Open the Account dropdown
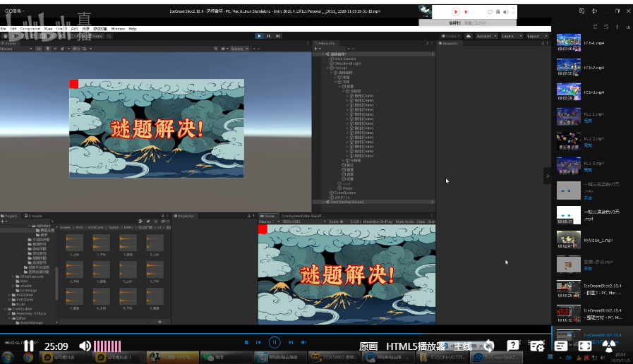 point(486,36)
